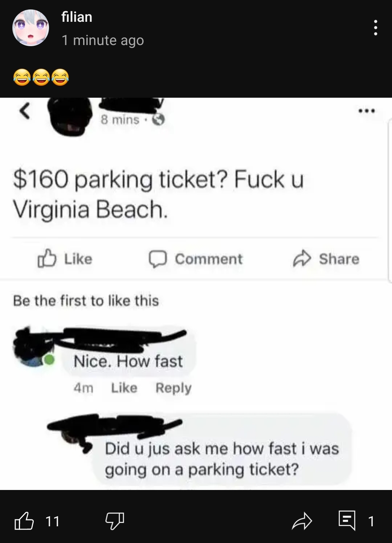Click the globe privacy icon beside 8 mins
The image size is (392, 543).
coord(158,119)
